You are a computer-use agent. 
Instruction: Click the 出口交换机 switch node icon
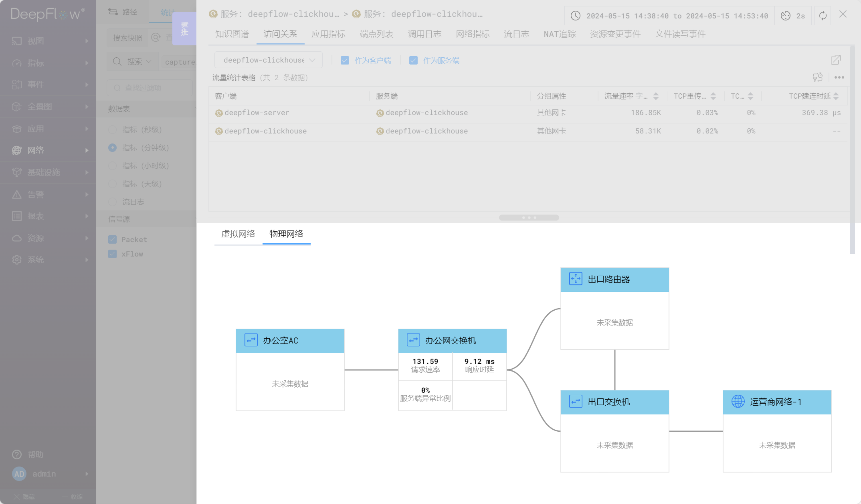pos(575,402)
